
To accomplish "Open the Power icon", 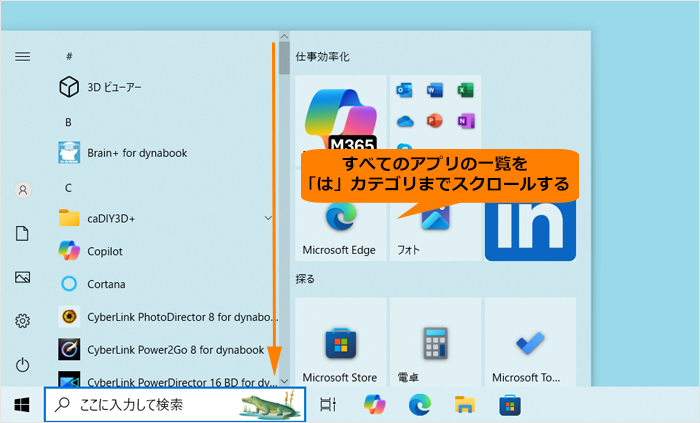I will pyautogui.click(x=22, y=365).
